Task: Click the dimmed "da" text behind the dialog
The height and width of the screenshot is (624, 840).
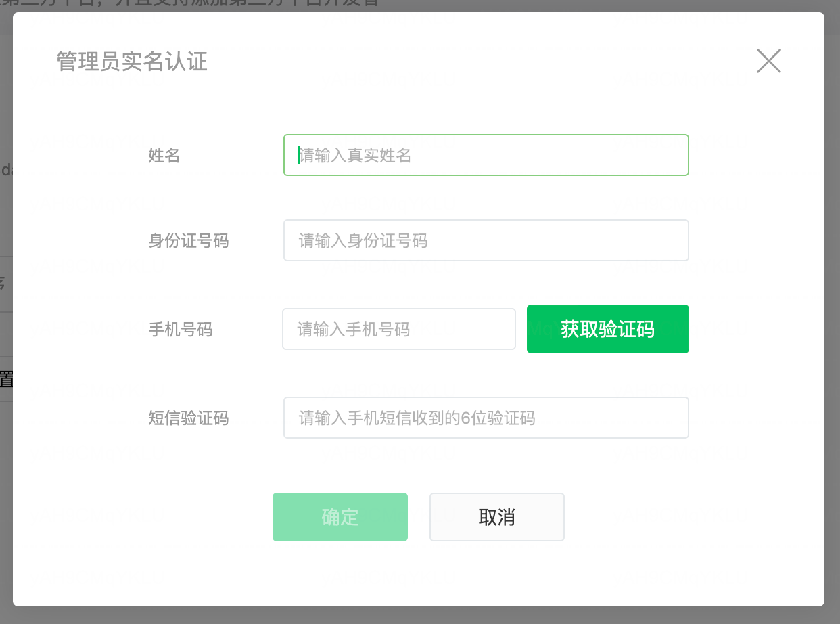Action: tap(6, 170)
